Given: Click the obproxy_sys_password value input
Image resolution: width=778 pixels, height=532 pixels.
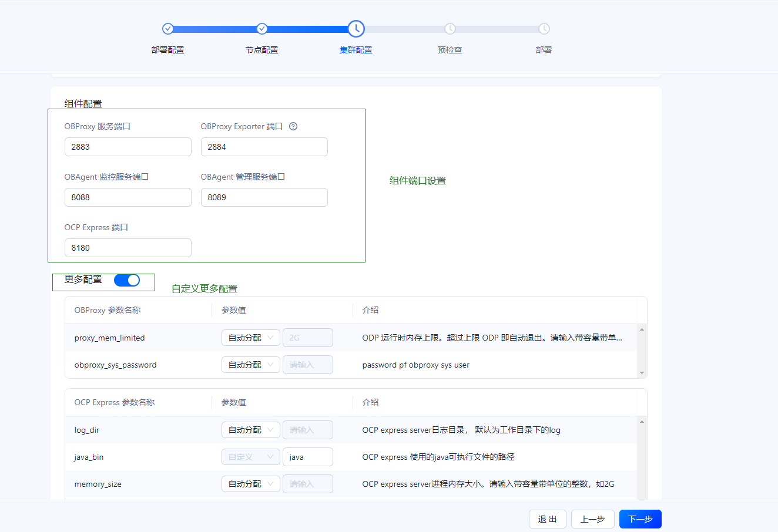Looking at the screenshot, I should (x=308, y=365).
